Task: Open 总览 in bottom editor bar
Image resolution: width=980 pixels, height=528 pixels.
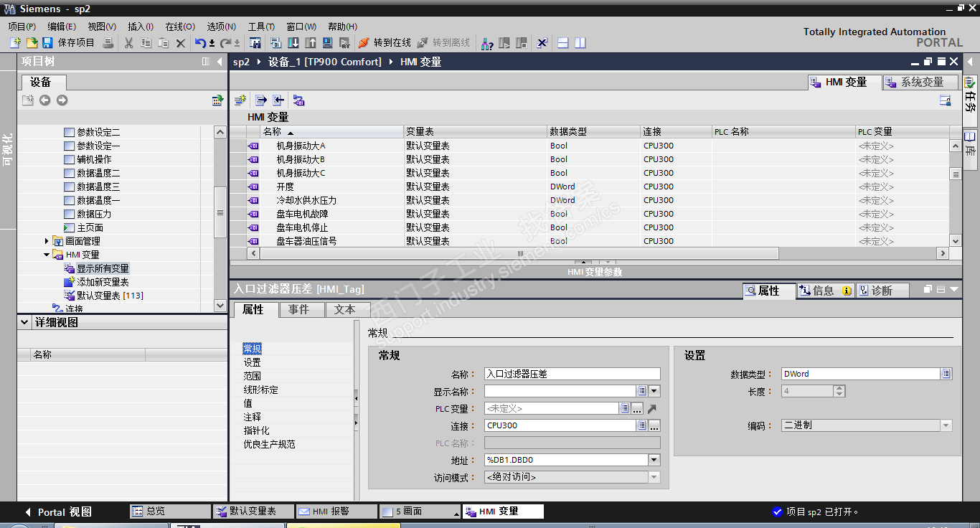Action: tap(170, 511)
